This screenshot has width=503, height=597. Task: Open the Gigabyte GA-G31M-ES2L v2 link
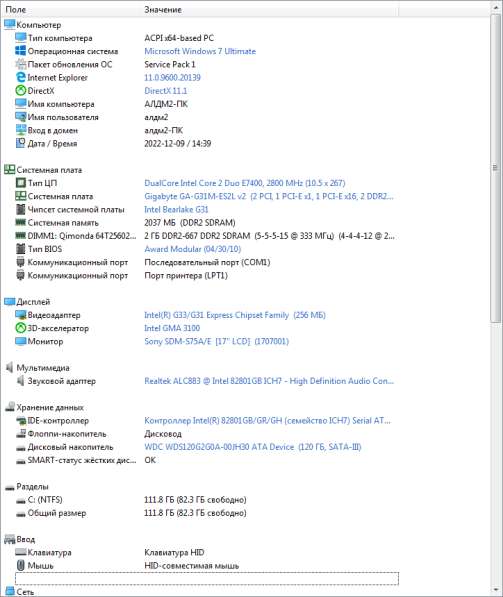point(269,196)
